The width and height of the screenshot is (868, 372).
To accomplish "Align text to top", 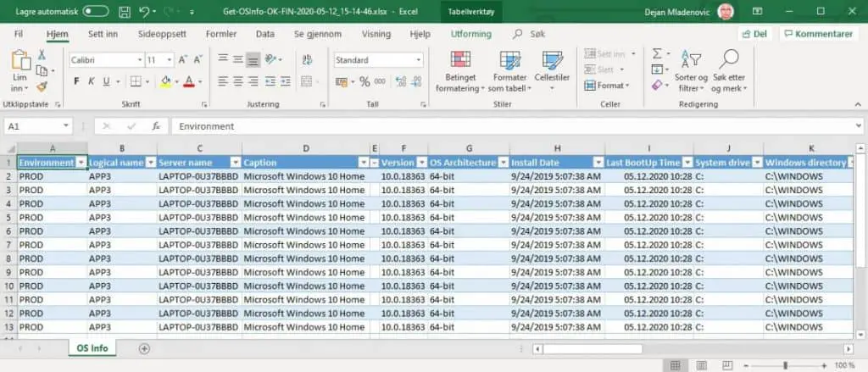I will point(223,58).
